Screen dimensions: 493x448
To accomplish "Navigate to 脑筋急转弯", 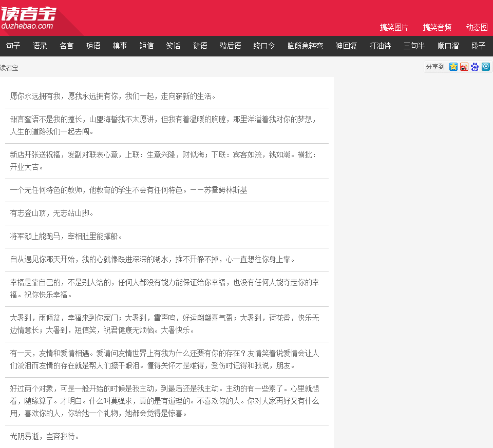I will coord(305,46).
